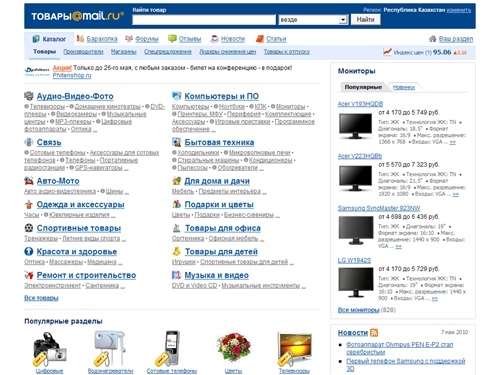Open the LG W1942S monitor link
Viewport: 500px width, 375px height.
[354, 260]
